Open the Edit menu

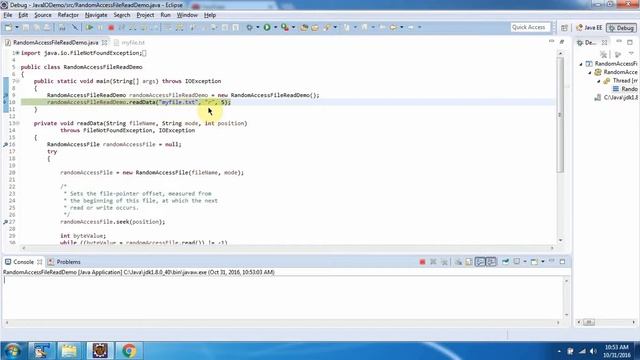click(x=23, y=15)
